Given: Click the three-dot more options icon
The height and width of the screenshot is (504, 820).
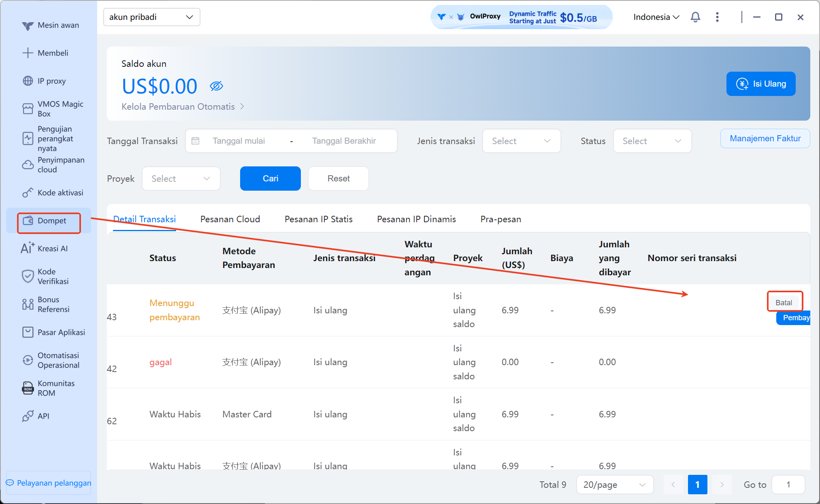Looking at the screenshot, I should [x=717, y=17].
